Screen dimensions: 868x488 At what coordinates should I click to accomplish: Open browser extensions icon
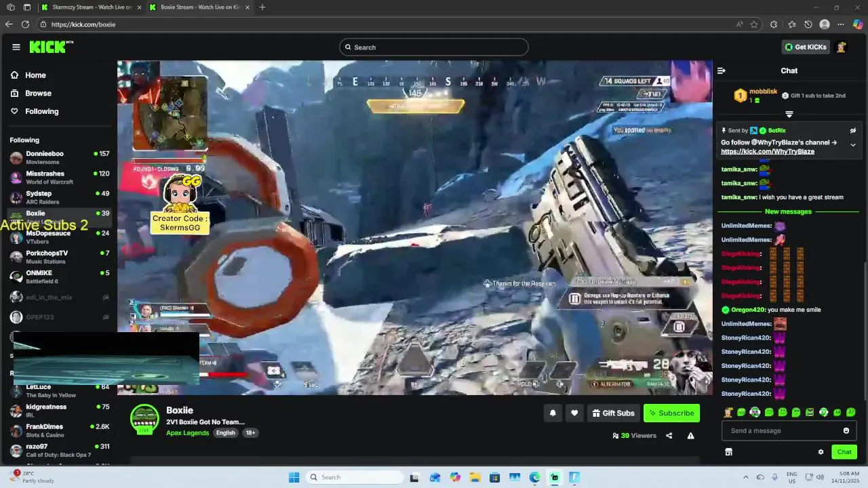pyautogui.click(x=774, y=24)
